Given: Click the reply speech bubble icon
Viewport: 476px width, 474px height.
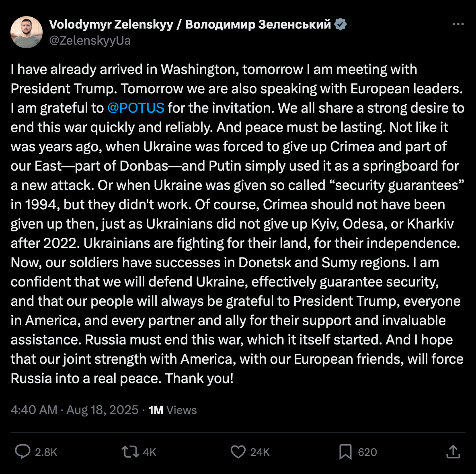Looking at the screenshot, I should click(23, 451).
